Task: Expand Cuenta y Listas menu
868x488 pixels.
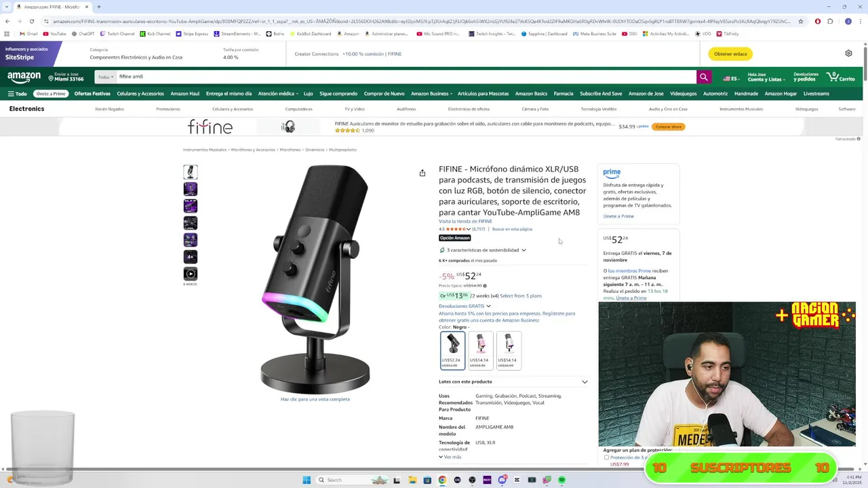Action: [766, 77]
